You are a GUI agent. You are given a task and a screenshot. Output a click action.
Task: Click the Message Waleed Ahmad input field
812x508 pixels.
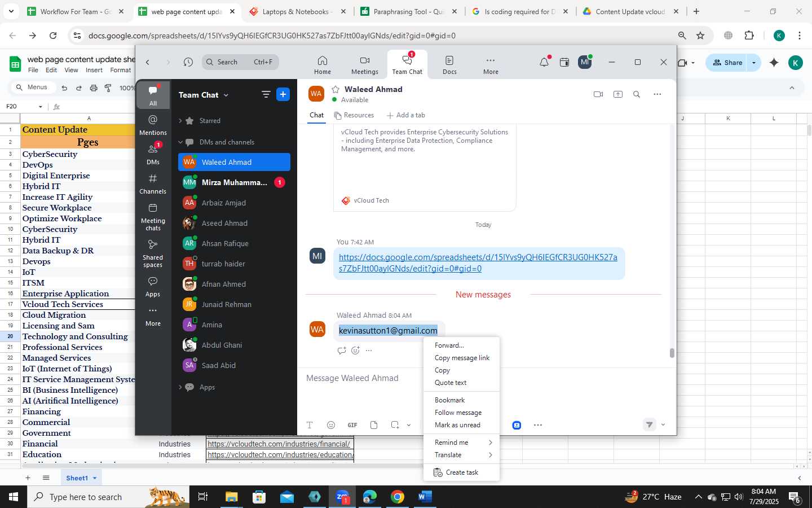click(486, 378)
